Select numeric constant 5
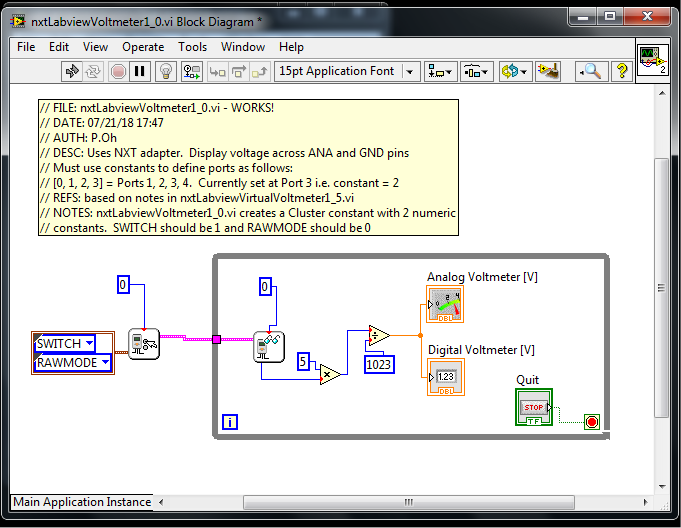 [303, 361]
